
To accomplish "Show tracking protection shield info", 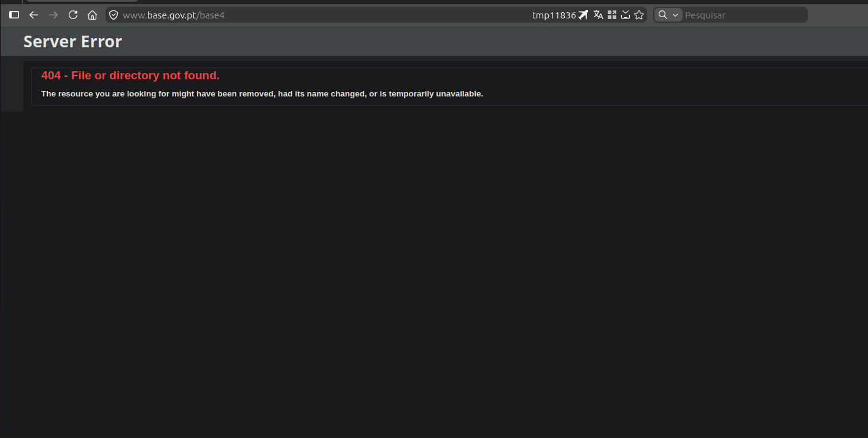I will 114,15.
